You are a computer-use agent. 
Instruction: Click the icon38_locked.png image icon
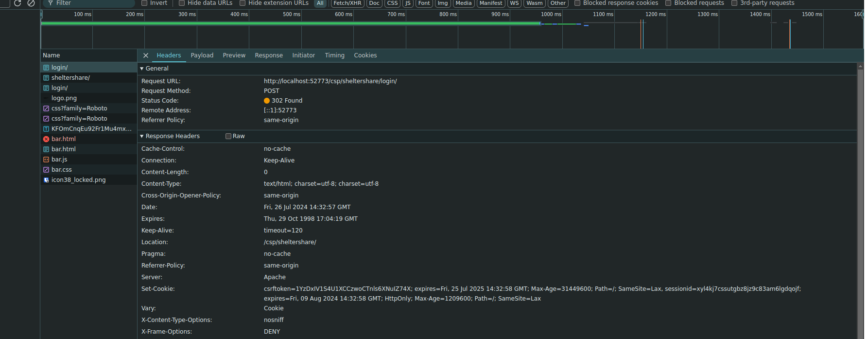46,180
